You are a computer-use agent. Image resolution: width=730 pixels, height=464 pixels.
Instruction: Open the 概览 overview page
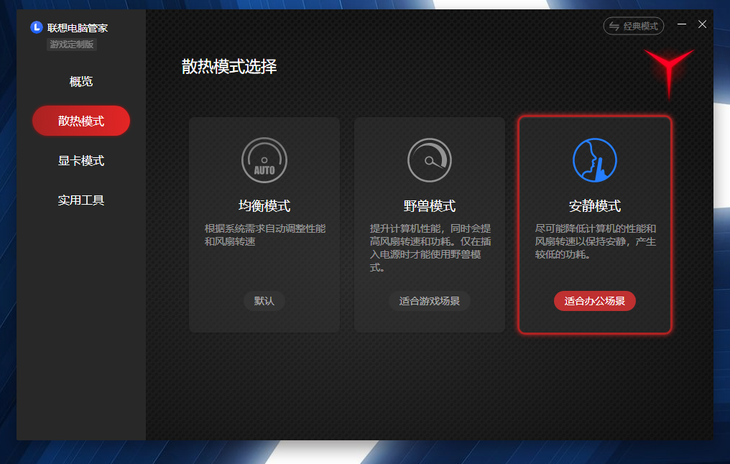click(81, 81)
